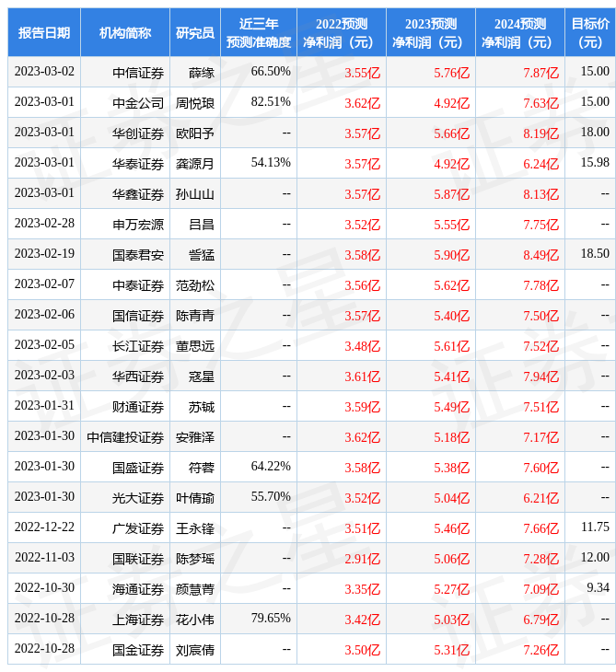Click the 82.51% accuracy value
The height and width of the screenshot is (672, 616).
tap(271, 102)
